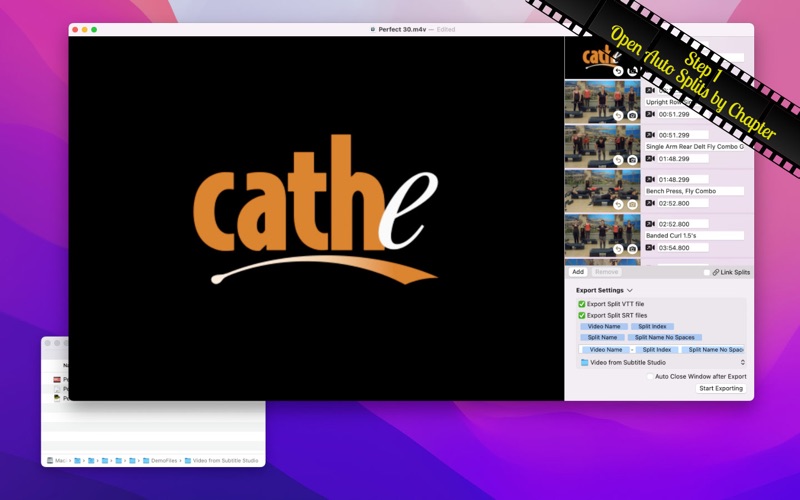Image resolution: width=800 pixels, height=500 pixels.
Task: Select the Bench Press, Fly Combo split thumbnail
Action: coord(602,190)
